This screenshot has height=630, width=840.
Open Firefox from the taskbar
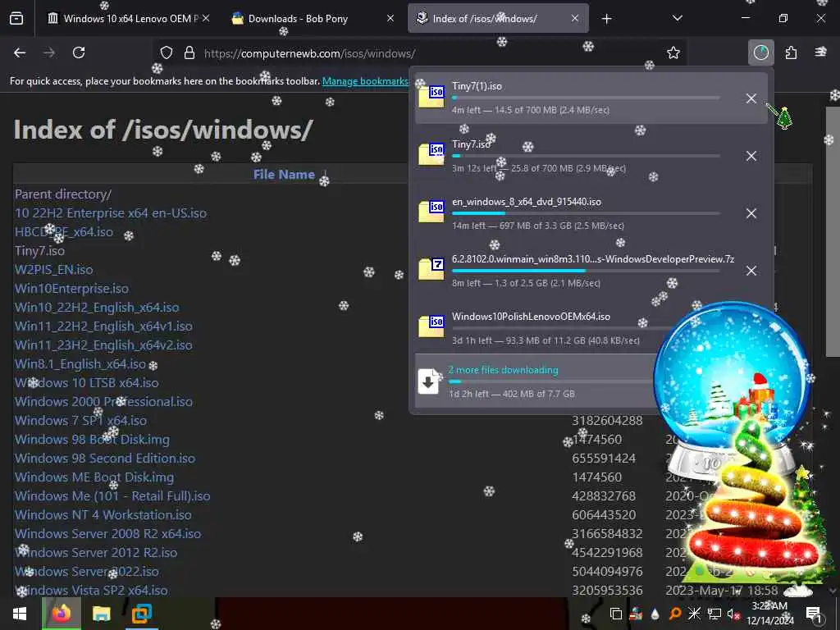tap(62, 614)
